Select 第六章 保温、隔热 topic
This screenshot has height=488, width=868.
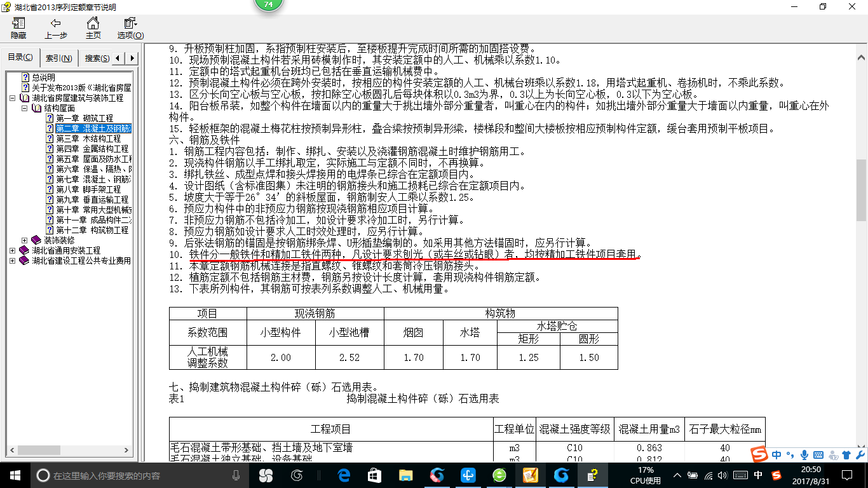pos(93,169)
